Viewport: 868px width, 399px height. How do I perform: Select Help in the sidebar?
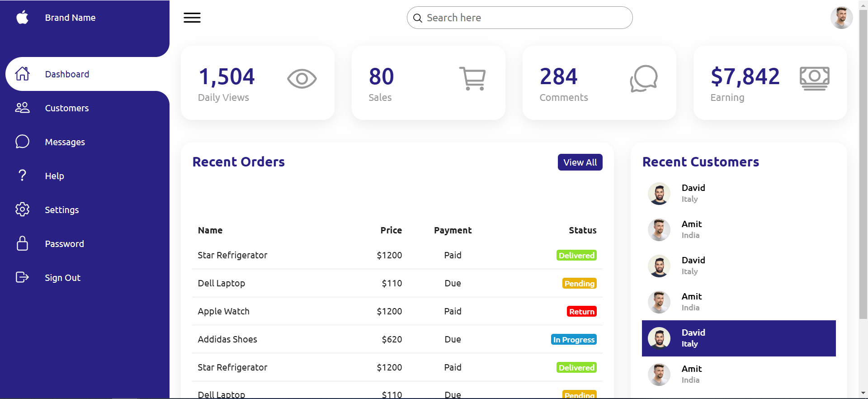[x=54, y=176]
